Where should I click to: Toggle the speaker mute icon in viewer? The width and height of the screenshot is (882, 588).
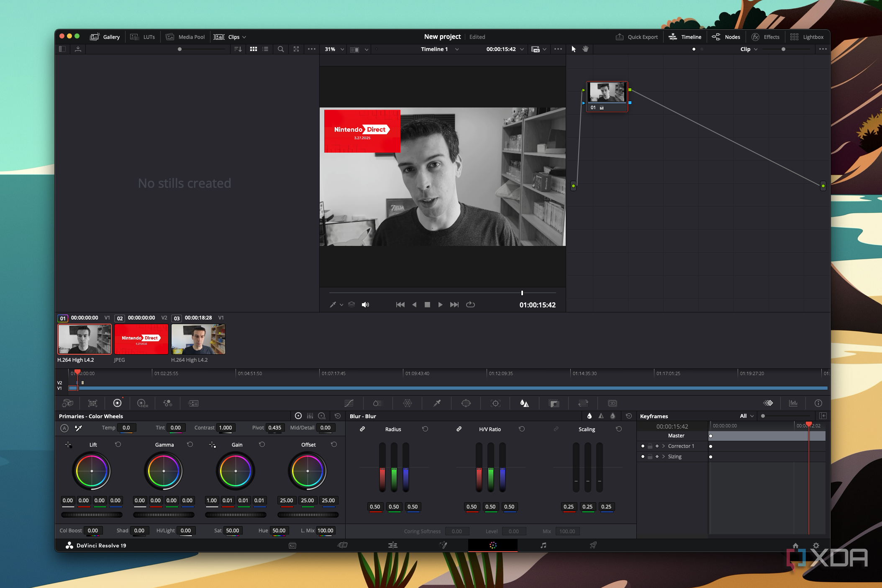coord(365,305)
